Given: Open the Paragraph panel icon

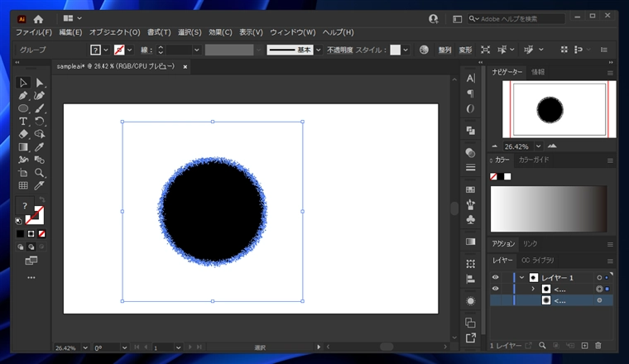Looking at the screenshot, I should [x=471, y=93].
